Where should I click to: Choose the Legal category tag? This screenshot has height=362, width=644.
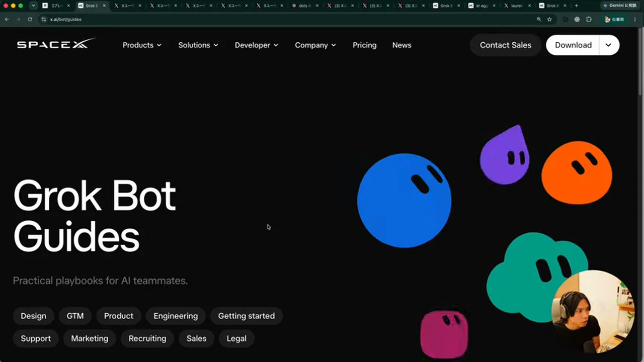[236, 338]
